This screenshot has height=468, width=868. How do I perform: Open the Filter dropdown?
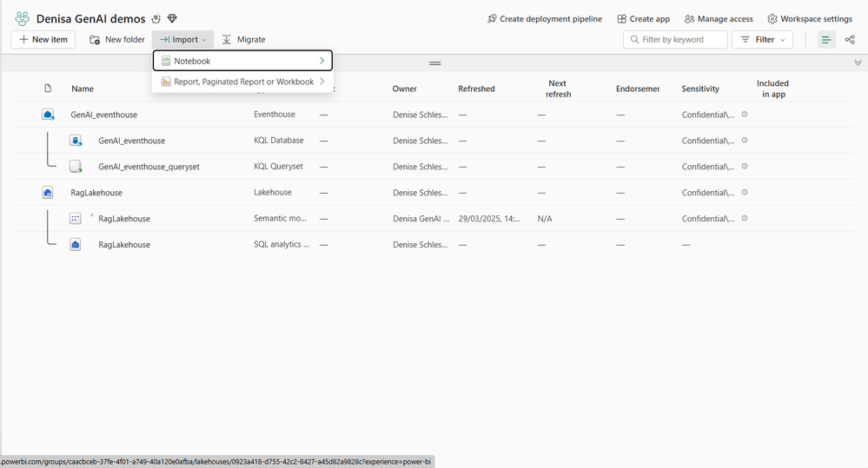pyautogui.click(x=762, y=40)
